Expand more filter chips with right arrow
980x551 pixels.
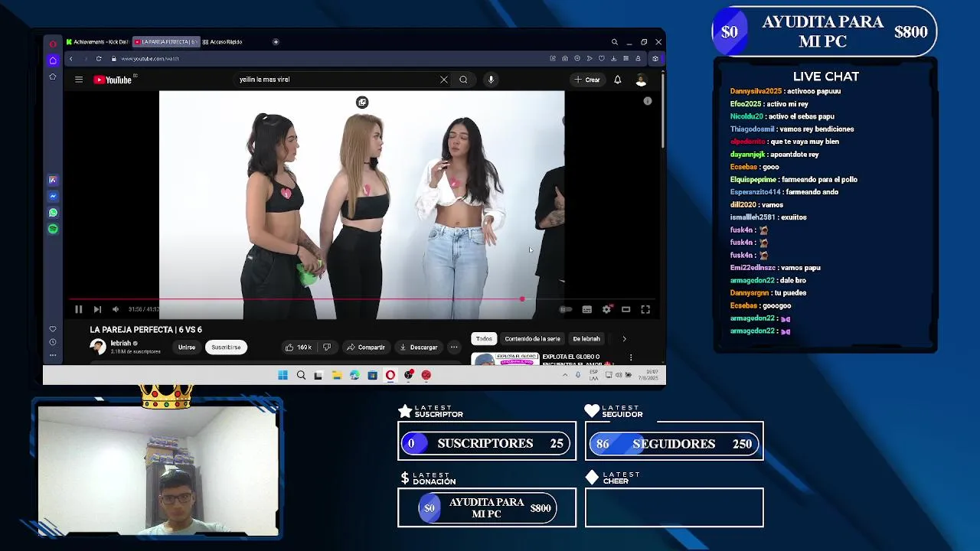click(x=624, y=338)
